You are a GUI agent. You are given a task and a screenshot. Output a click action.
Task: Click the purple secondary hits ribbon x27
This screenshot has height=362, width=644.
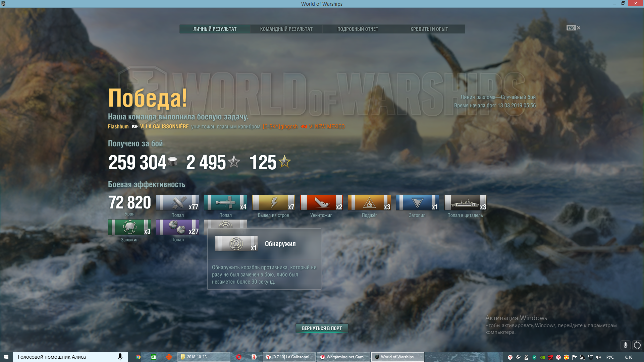177,227
